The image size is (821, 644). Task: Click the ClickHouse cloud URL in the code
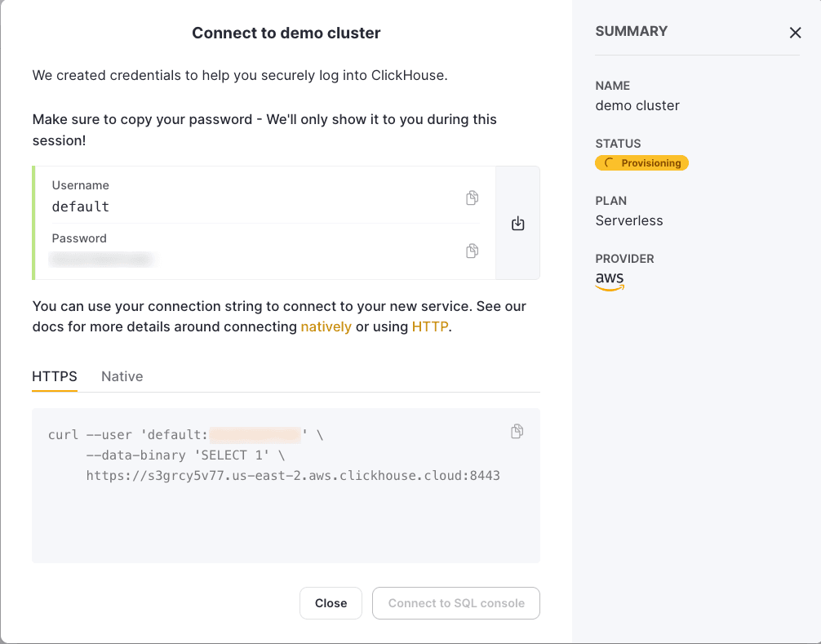click(x=293, y=475)
